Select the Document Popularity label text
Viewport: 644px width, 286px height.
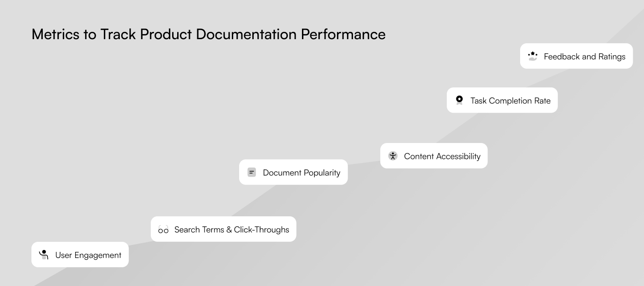pyautogui.click(x=302, y=173)
